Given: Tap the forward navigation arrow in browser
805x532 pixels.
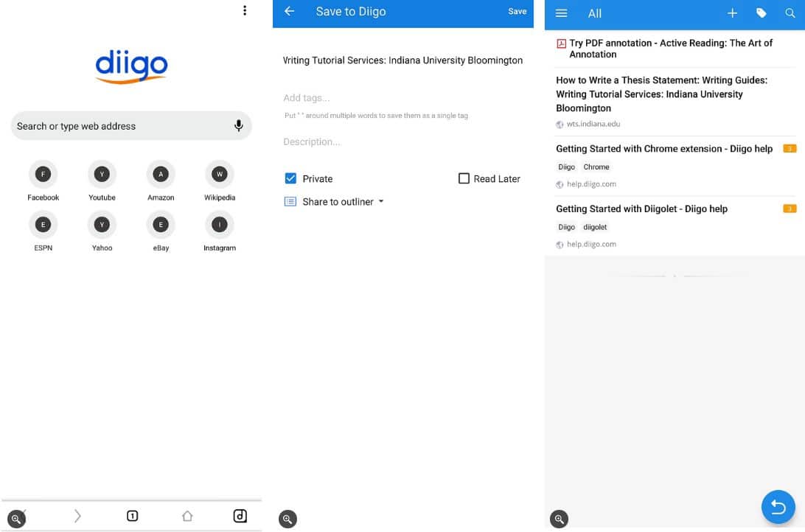Looking at the screenshot, I should (77, 516).
